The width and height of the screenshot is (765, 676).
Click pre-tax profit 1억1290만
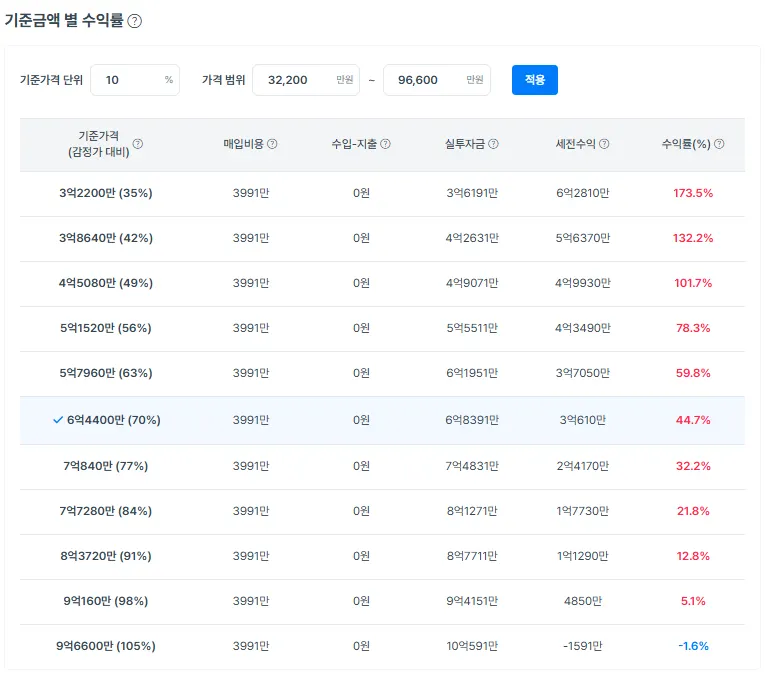[583, 556]
